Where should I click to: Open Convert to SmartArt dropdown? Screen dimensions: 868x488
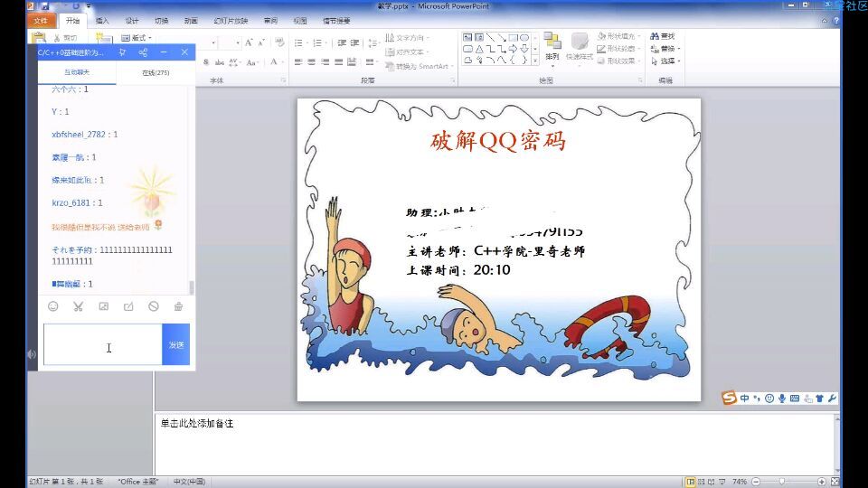coord(419,66)
